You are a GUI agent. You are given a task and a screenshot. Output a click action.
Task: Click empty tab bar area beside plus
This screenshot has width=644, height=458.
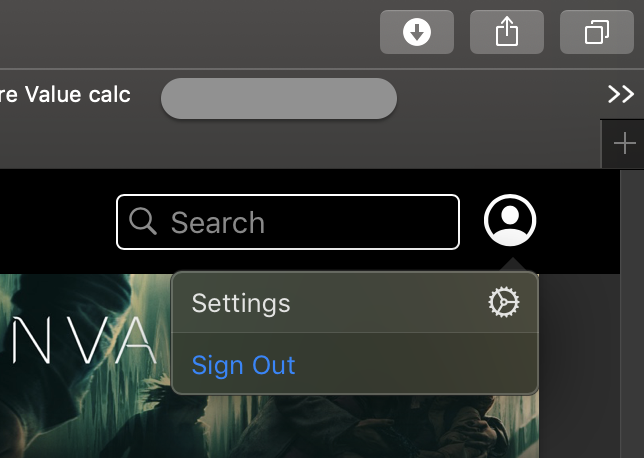pos(300,144)
